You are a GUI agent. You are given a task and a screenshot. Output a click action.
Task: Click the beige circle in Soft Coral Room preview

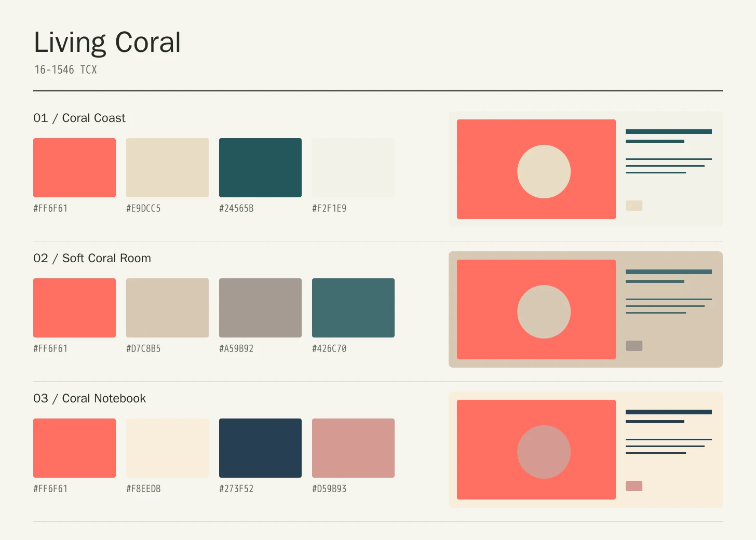tap(544, 312)
